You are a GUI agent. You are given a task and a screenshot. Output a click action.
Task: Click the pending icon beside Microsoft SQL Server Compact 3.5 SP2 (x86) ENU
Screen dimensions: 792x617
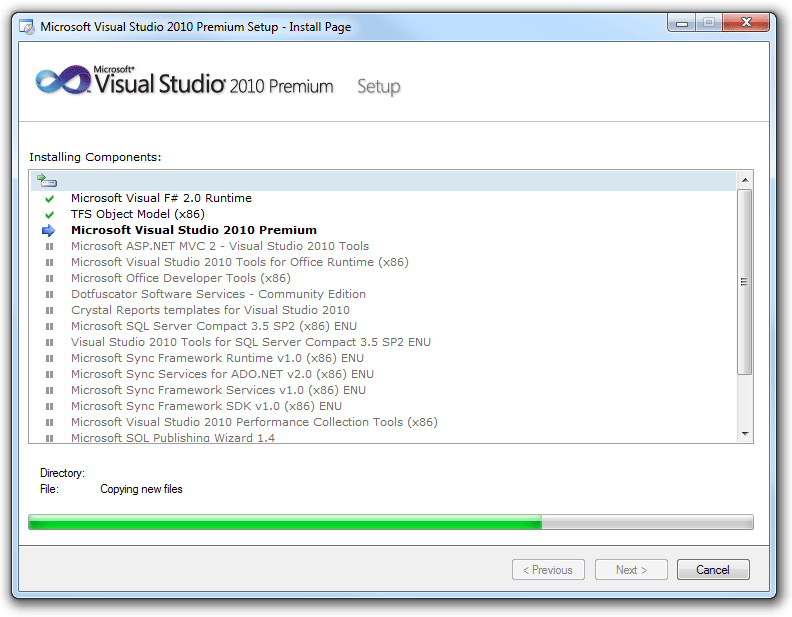50,327
